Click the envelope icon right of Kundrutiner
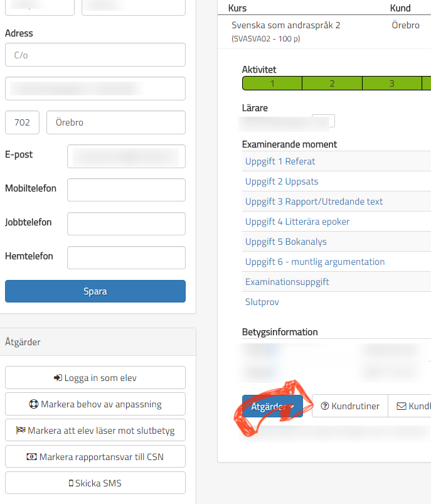The height and width of the screenshot is (504, 431). click(402, 406)
